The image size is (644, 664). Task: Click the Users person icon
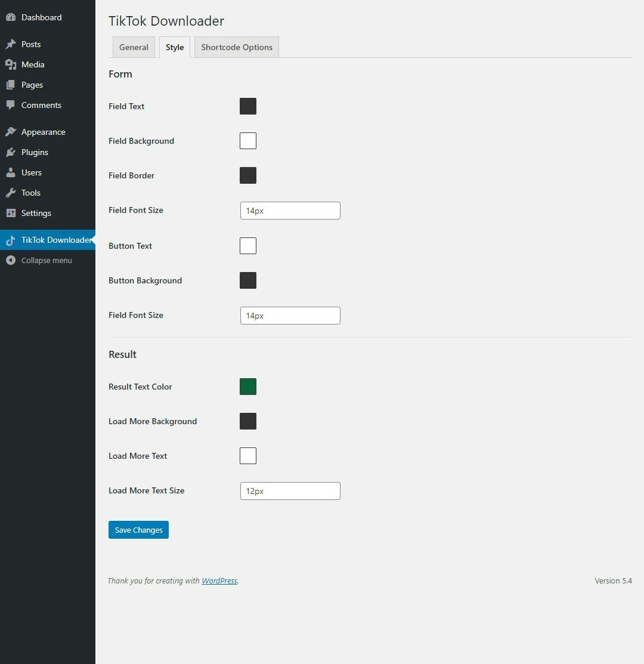pos(11,172)
